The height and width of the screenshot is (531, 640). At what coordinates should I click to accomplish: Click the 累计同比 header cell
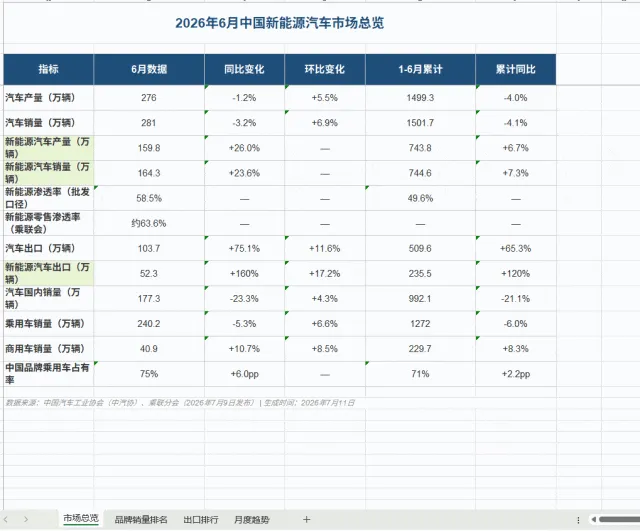(516, 69)
